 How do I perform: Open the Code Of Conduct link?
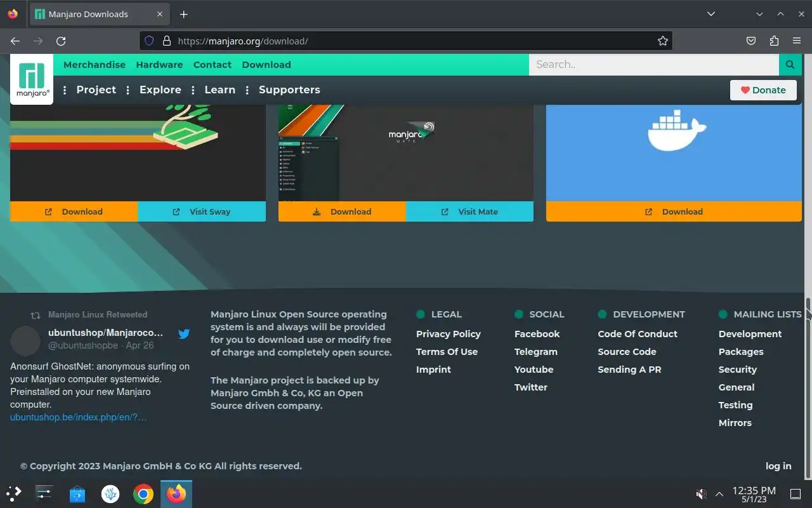tap(638, 333)
